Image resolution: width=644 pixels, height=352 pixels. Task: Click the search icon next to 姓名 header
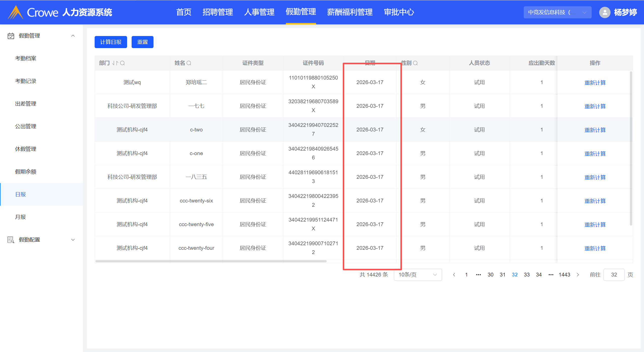(189, 63)
